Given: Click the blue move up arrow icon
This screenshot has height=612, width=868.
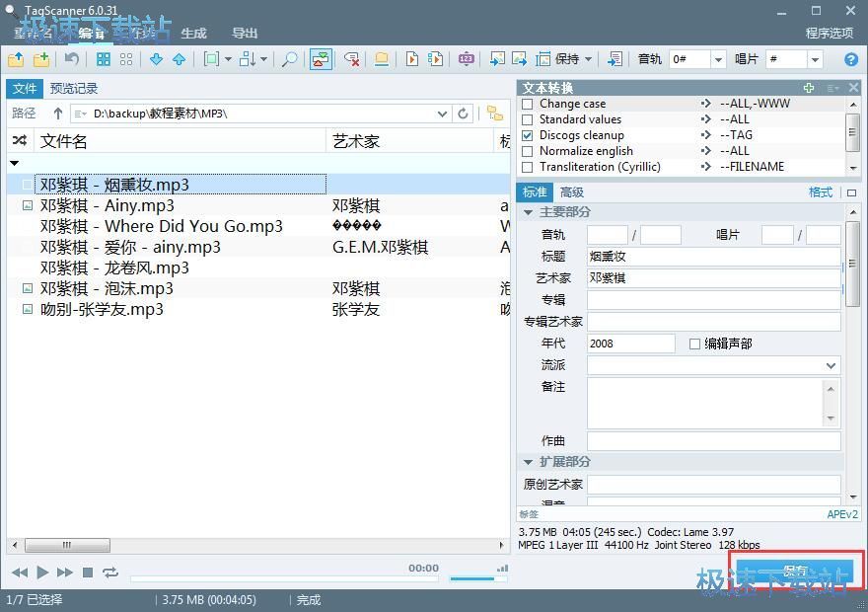Looking at the screenshot, I should coord(179,59).
